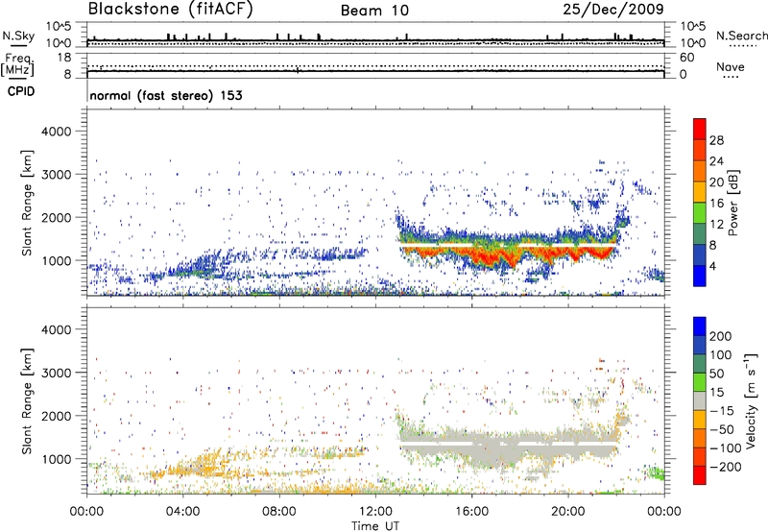Select the bright blue bottom segment of the power colorbar
This screenshot has width=768, height=532.
click(x=700, y=276)
